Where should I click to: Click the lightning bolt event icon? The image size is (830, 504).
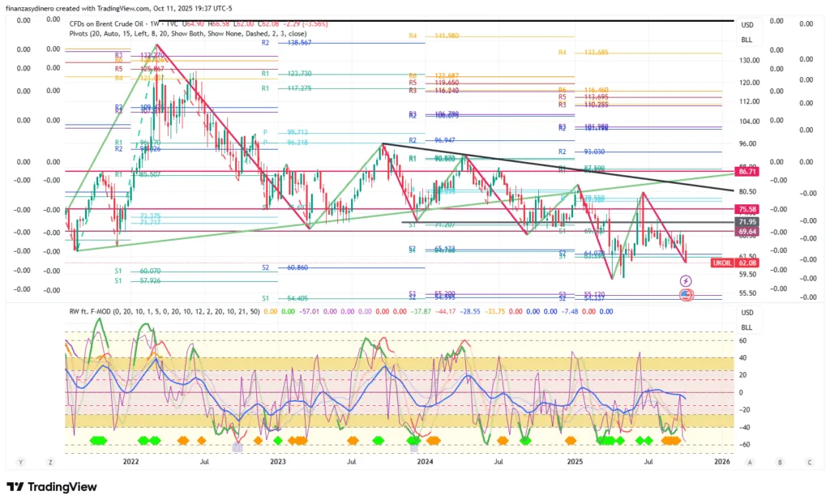pyautogui.click(x=685, y=280)
